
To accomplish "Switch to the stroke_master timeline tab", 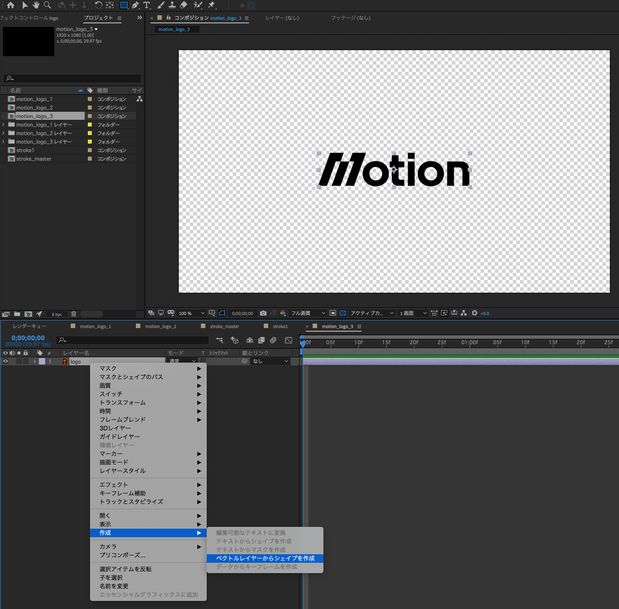I will [x=224, y=326].
